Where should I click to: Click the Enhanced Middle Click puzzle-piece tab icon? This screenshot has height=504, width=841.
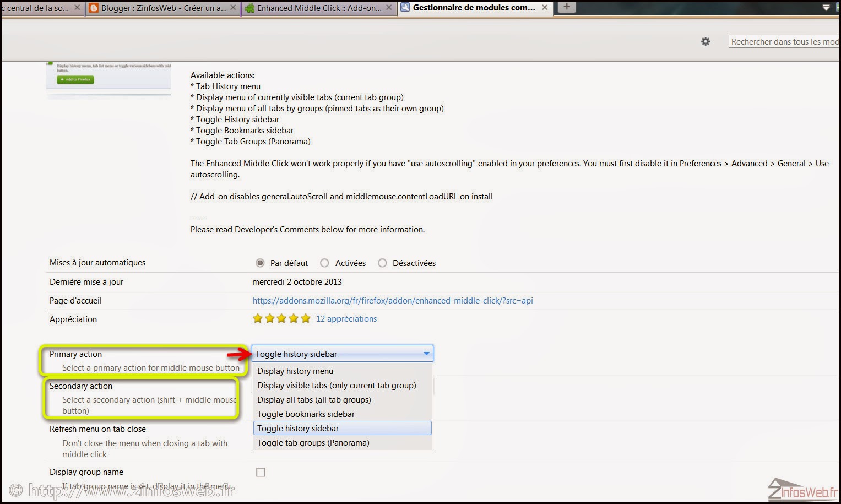click(x=251, y=8)
